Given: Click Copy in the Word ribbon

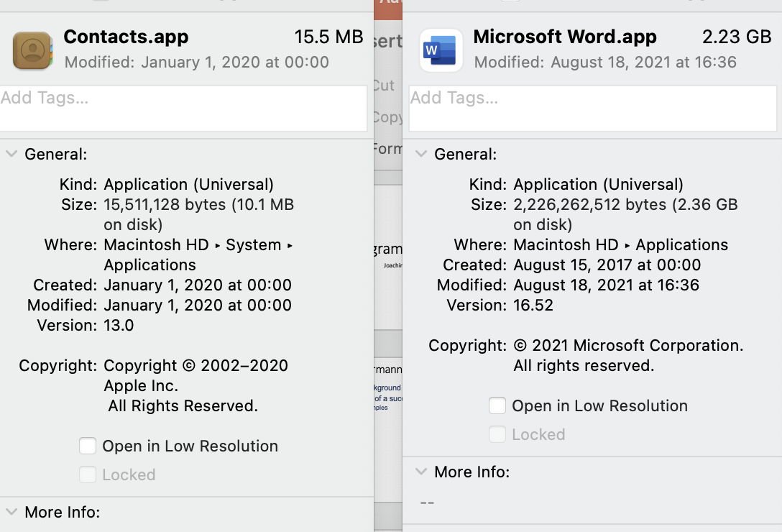Looking at the screenshot, I should pos(387,117).
